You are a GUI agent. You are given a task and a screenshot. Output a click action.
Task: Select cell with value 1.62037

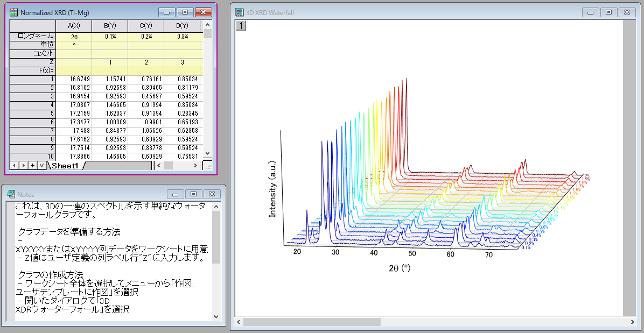110,114
